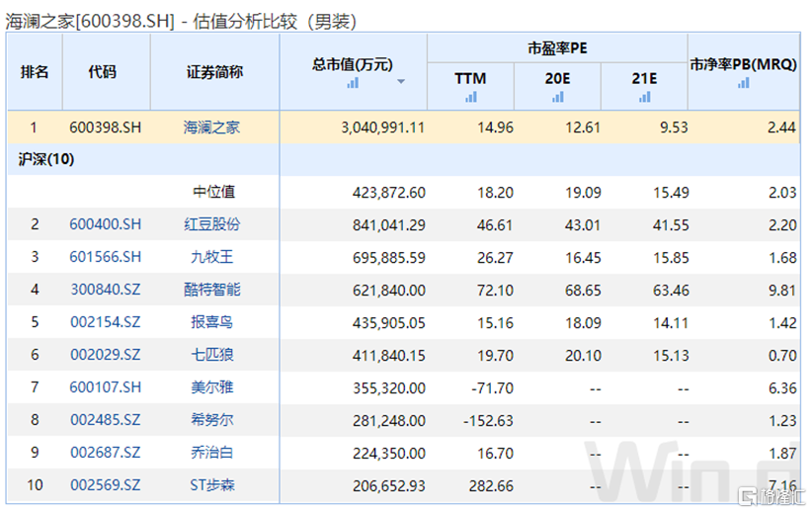
Task: Open stock code 600400.SH link
Action: pyautogui.click(x=105, y=224)
